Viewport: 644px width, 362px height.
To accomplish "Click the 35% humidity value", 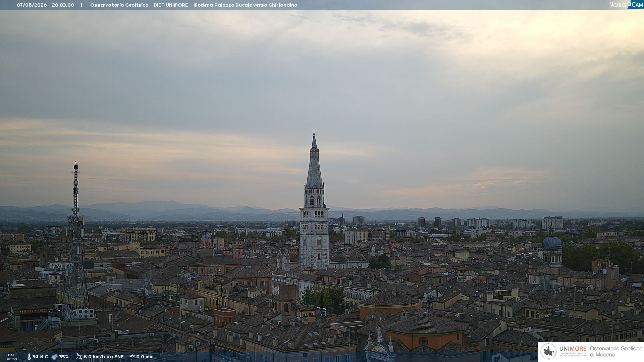I will coord(64,357).
